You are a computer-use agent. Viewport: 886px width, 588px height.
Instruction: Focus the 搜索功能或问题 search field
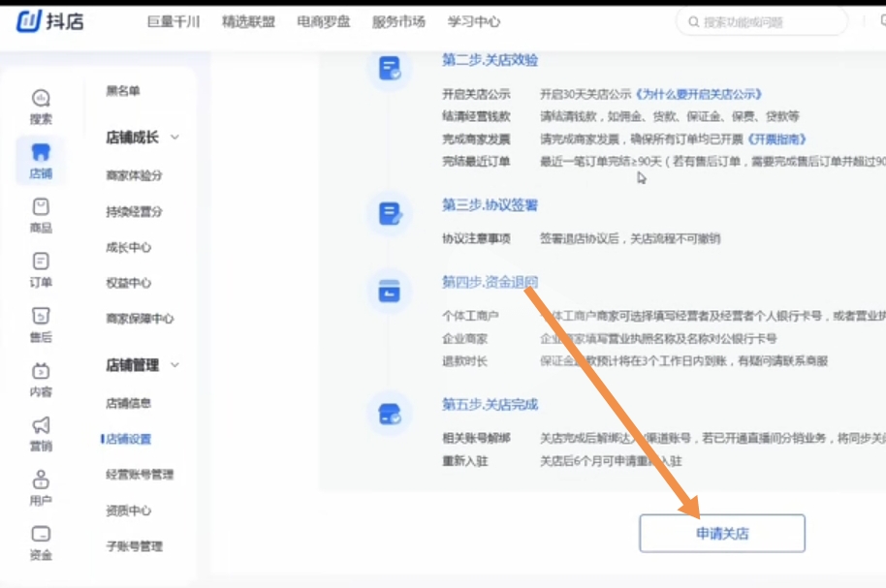click(x=762, y=22)
